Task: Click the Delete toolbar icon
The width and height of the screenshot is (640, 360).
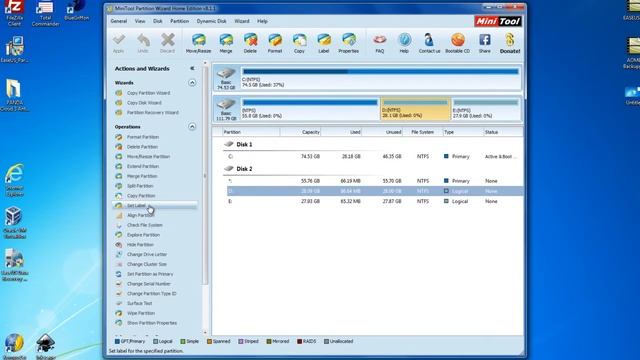Action: 250,43
